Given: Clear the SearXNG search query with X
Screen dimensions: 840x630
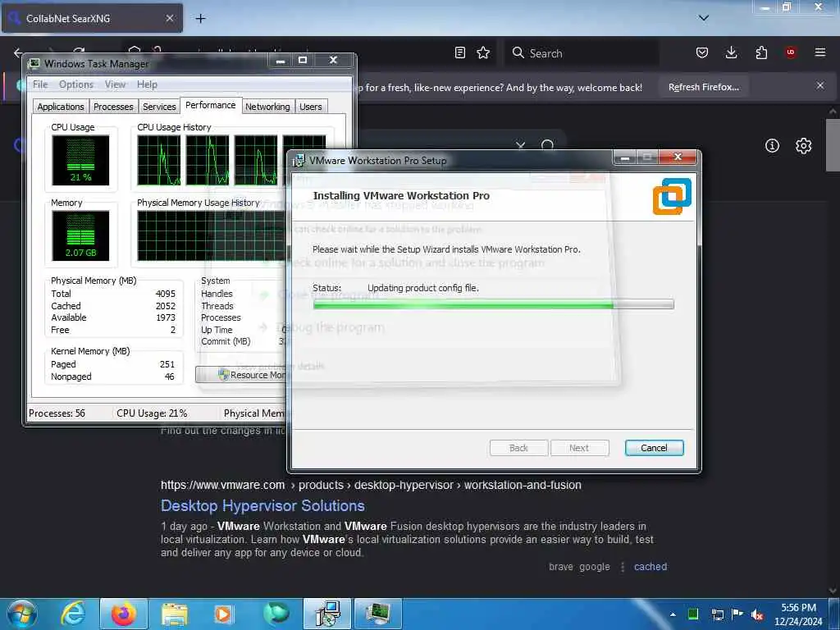Looking at the screenshot, I should (520, 144).
